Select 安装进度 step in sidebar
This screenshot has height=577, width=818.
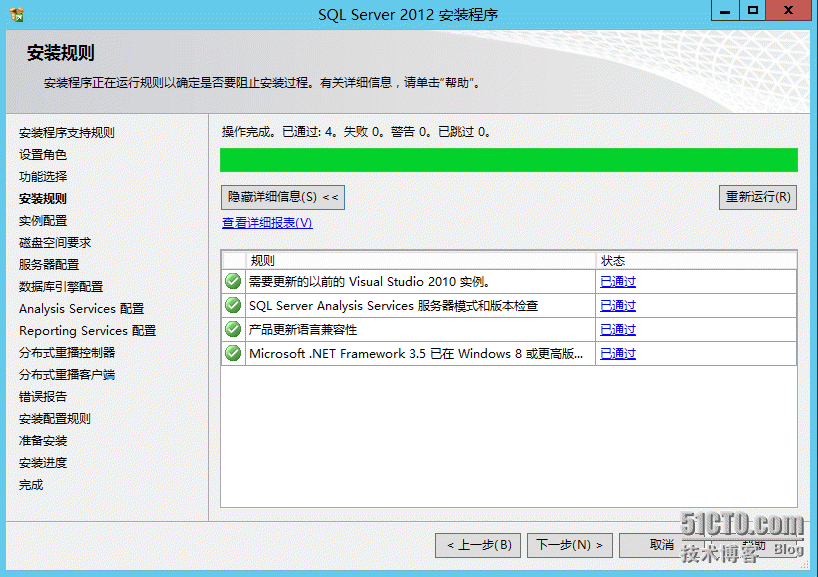[43, 463]
